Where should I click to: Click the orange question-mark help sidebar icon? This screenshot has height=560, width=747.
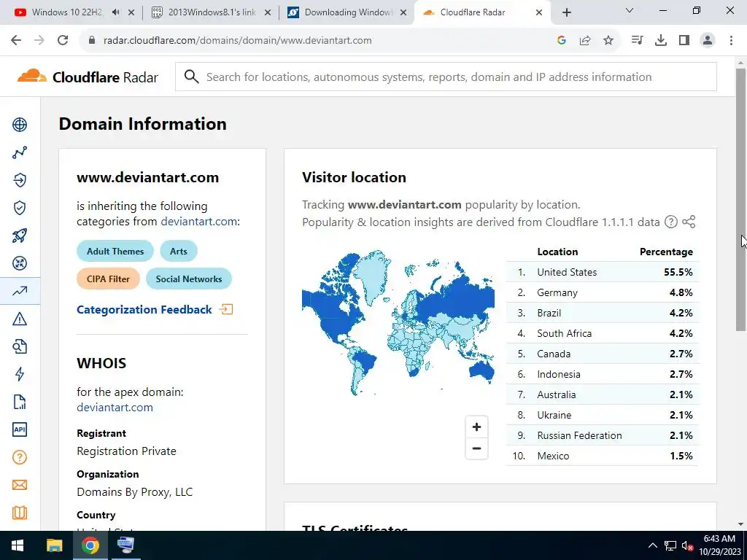[20, 458]
